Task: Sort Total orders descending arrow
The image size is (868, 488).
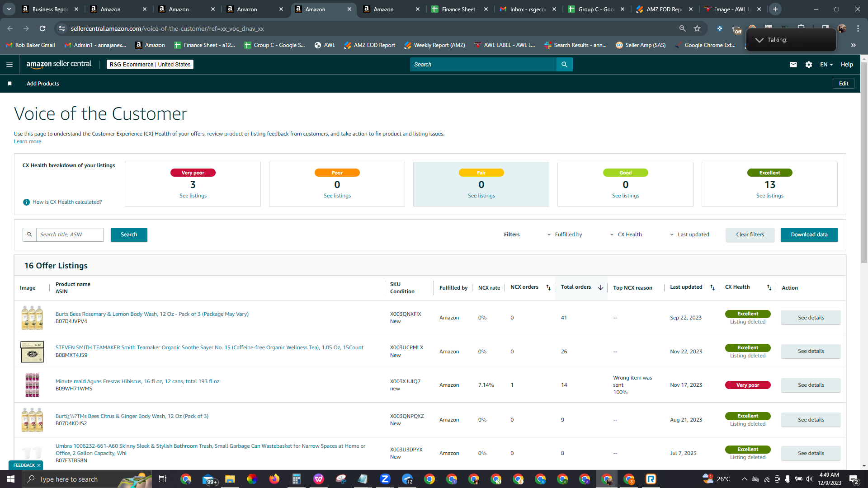Action: click(x=600, y=287)
